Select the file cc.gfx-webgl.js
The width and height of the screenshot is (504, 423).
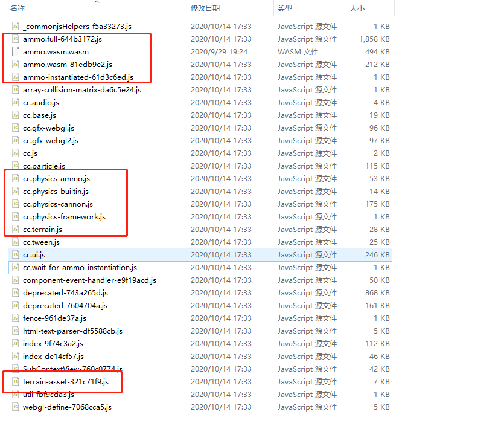click(x=48, y=128)
